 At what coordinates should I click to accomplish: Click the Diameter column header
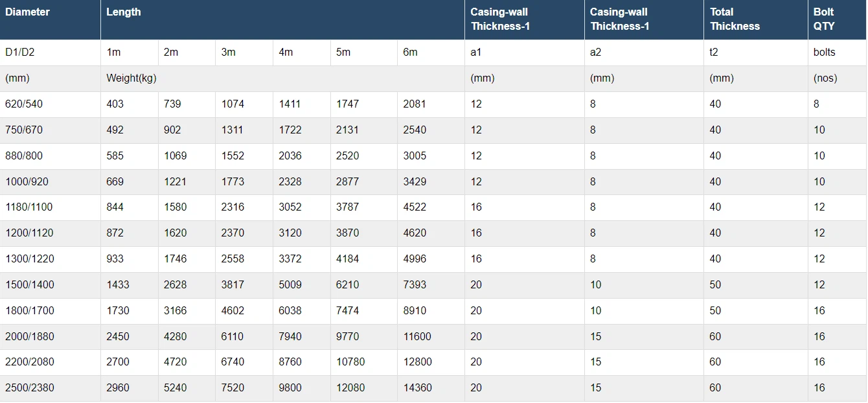(28, 12)
